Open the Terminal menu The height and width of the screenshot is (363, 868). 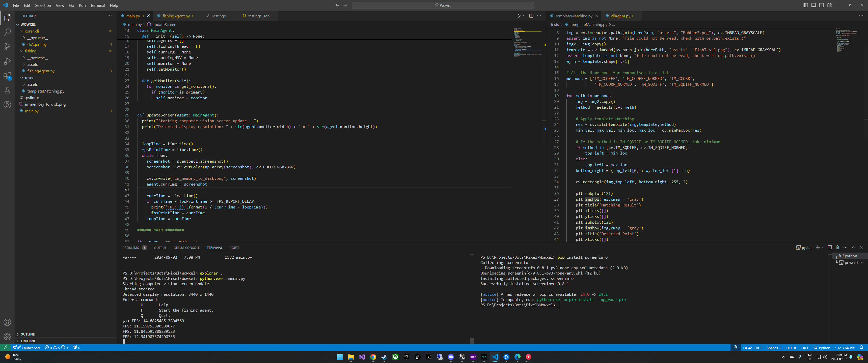pos(97,5)
